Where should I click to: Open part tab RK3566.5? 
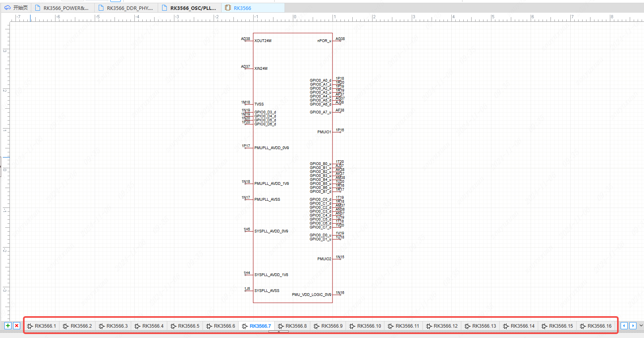pyautogui.click(x=185, y=326)
